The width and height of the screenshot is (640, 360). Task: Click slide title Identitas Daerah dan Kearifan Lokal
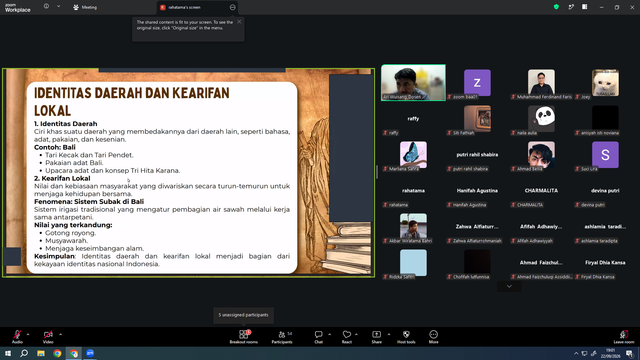point(131,102)
